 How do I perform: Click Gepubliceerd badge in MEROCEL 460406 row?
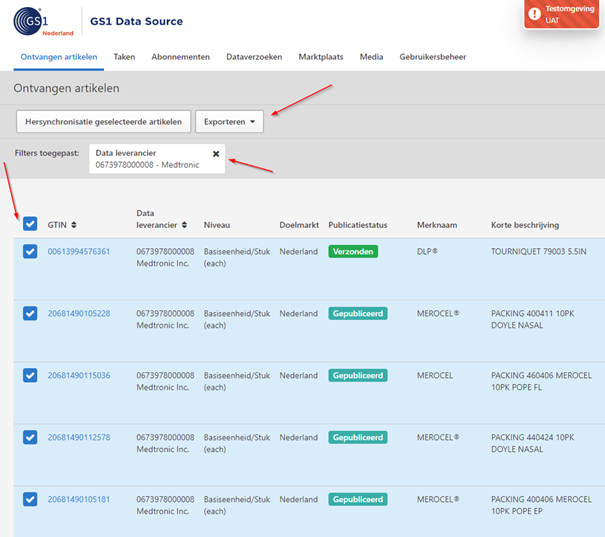tap(358, 375)
